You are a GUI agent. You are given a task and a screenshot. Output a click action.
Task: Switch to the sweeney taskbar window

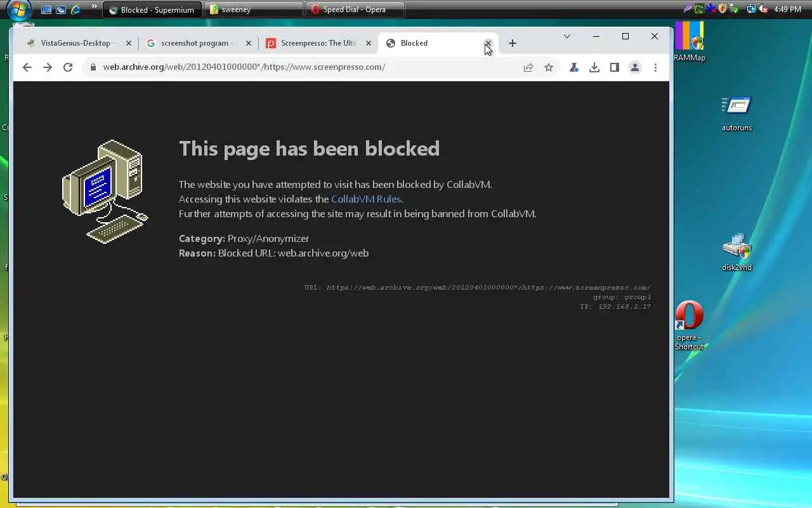point(254,10)
